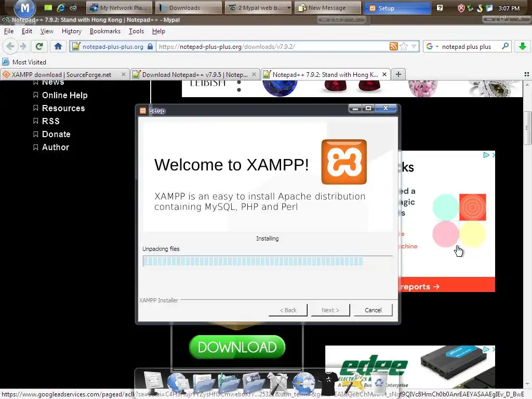Click the Mypal raccoon quick-launch icon
The width and height of the screenshot is (532, 399).
(73, 8)
